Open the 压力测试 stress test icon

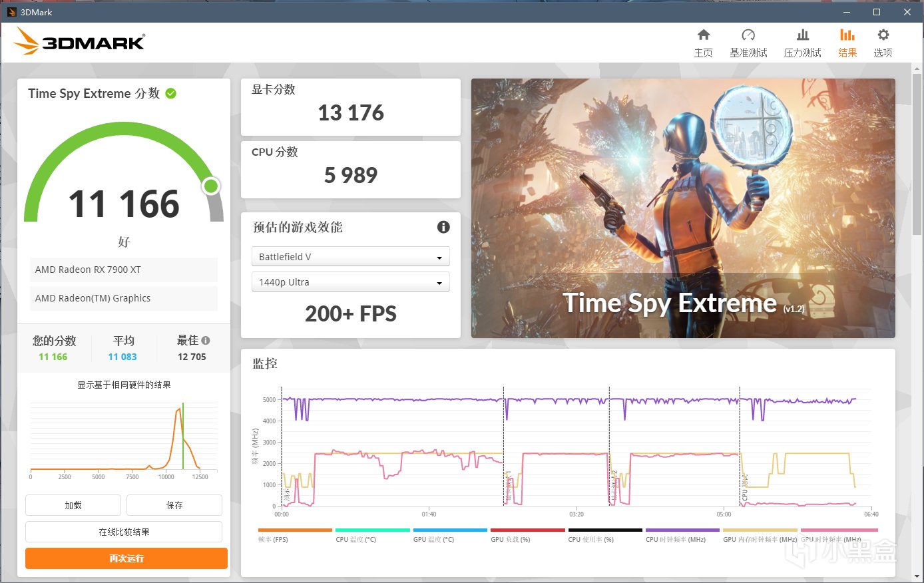[803, 35]
